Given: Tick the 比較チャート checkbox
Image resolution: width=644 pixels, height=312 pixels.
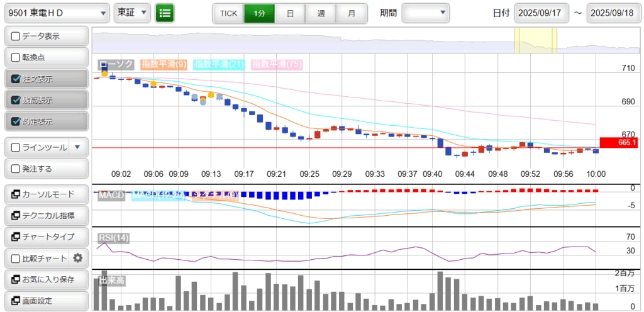Looking at the screenshot, I should tap(16, 259).
